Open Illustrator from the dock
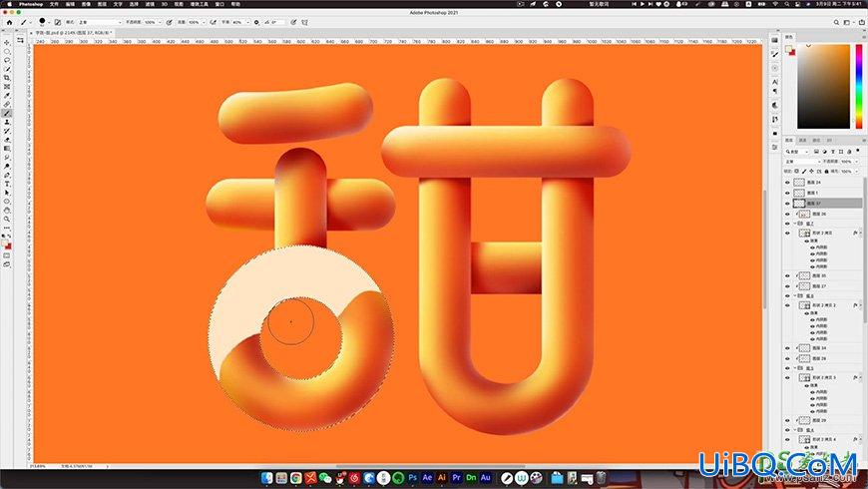 pos(441,477)
